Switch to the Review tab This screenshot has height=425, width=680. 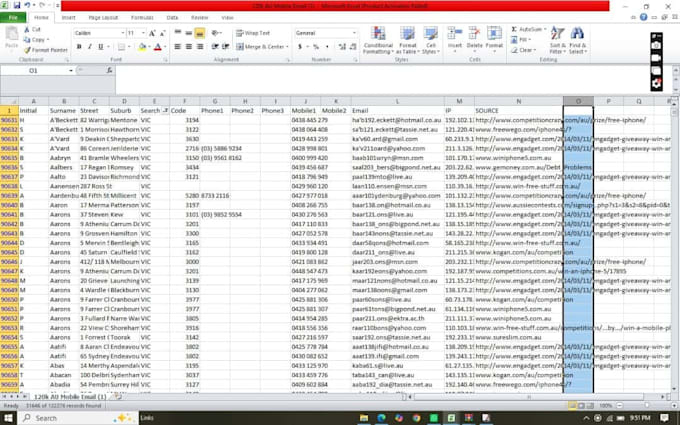199,17
